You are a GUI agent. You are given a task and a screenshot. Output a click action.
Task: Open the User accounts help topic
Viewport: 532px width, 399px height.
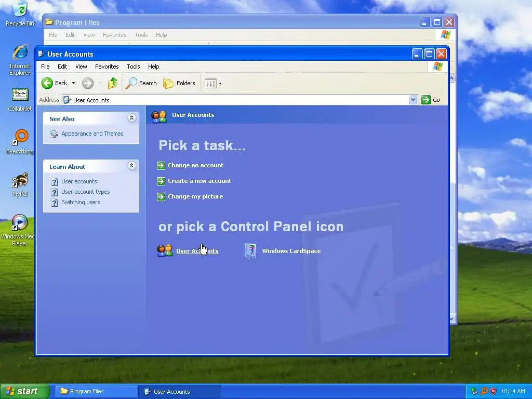(x=79, y=181)
